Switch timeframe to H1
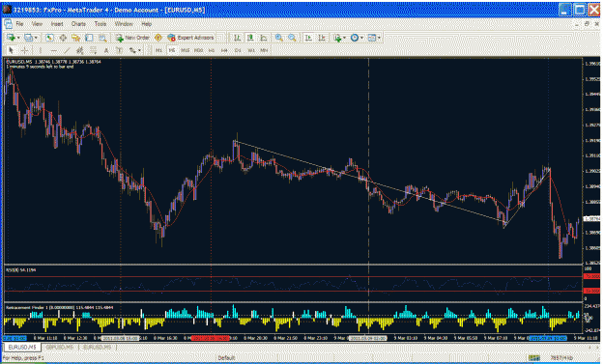Screen dimensions: 604x364 pos(212,50)
